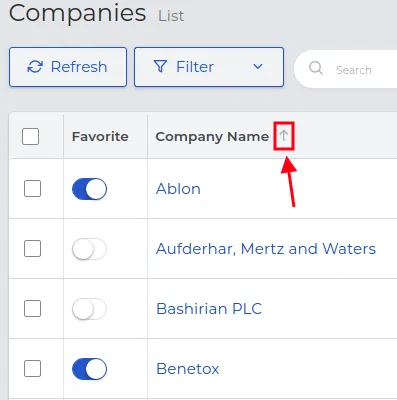Tick the select-all checkbox in header

30,136
